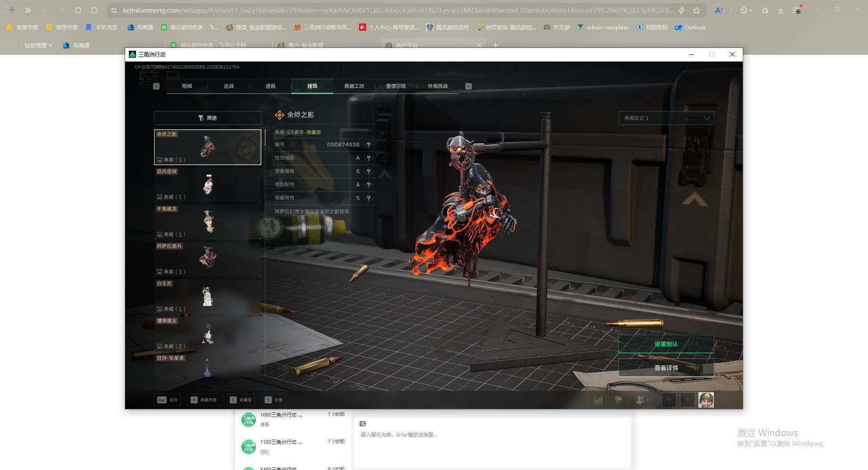Select the 白王后 charm in list
This screenshot has width=868, height=470.
[208, 296]
